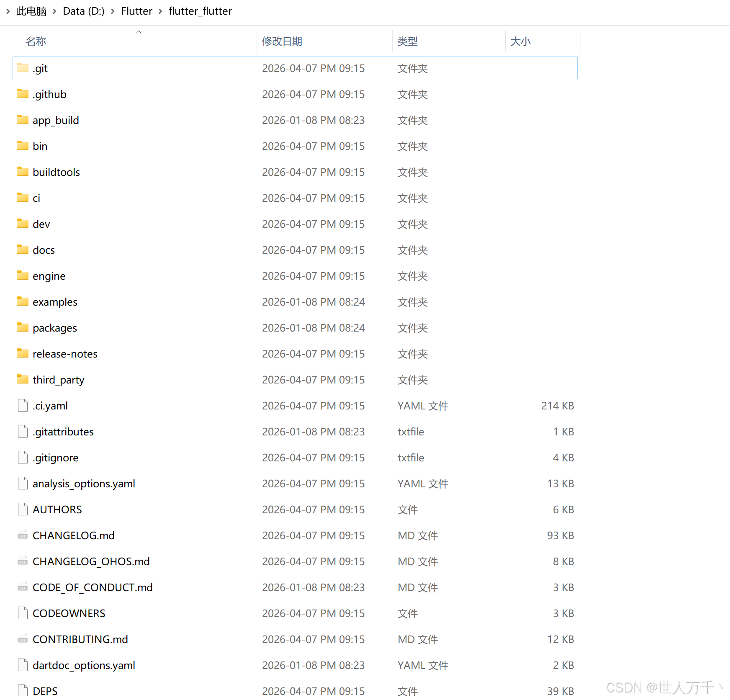730x700 pixels.
Task: Expand the chevron after 此电脑 breadcrumb
Action: (54, 11)
